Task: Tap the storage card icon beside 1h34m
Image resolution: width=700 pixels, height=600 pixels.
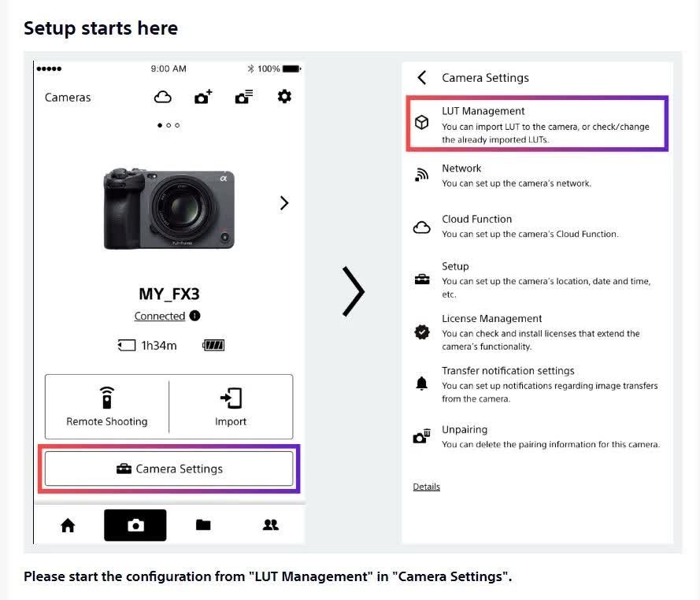Action: [x=127, y=345]
